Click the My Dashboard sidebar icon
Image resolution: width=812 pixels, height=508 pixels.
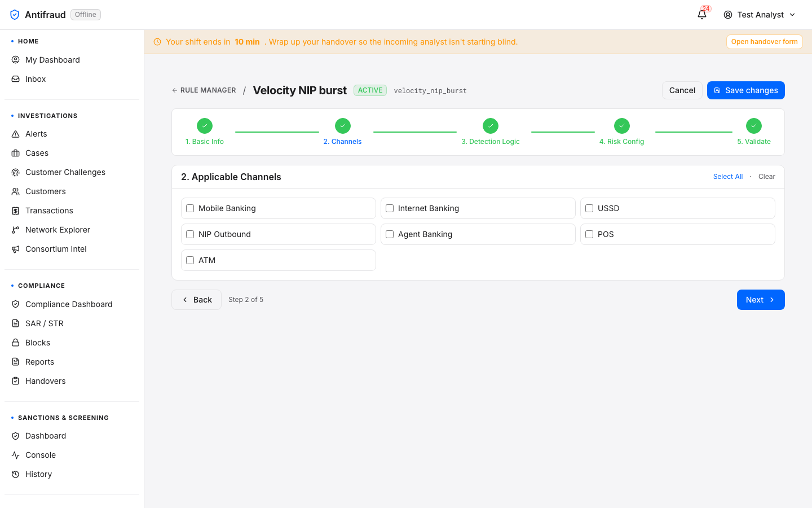(16, 60)
